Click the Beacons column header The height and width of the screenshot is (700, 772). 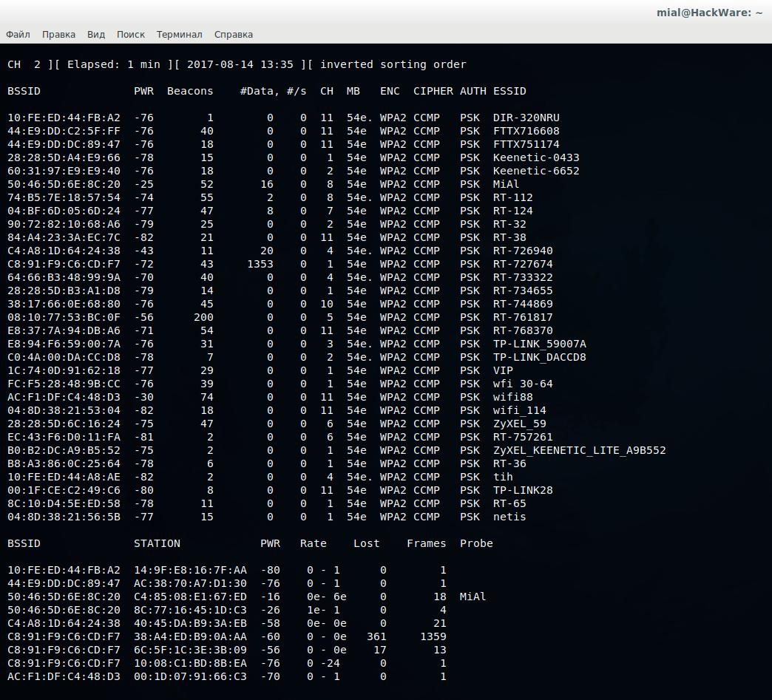190,91
